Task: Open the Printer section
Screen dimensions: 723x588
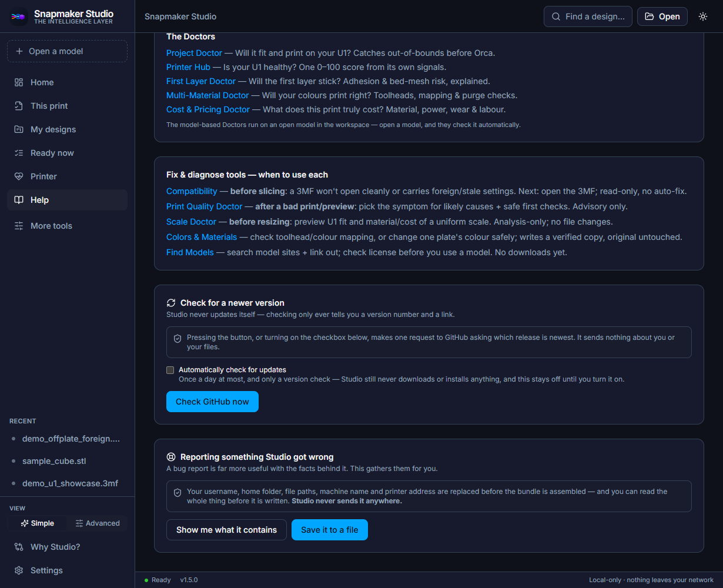Action: [x=67, y=176]
